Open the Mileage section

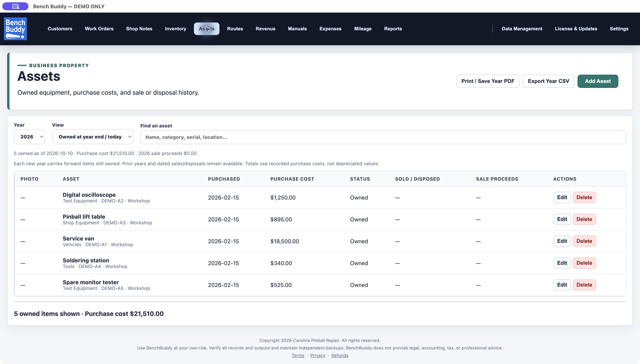(x=363, y=29)
